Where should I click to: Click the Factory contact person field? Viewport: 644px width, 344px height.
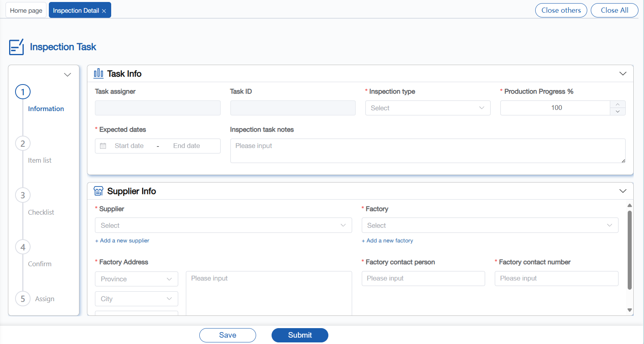[x=423, y=279]
